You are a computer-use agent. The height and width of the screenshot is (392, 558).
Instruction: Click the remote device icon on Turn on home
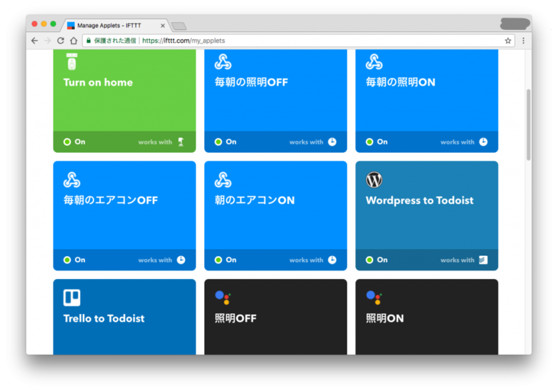(72, 61)
